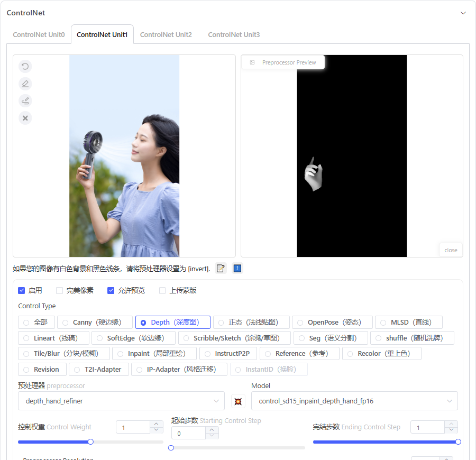The width and height of the screenshot is (476, 460).
Task: Increase Ending Control Step with the up arrow
Action: pos(451,424)
